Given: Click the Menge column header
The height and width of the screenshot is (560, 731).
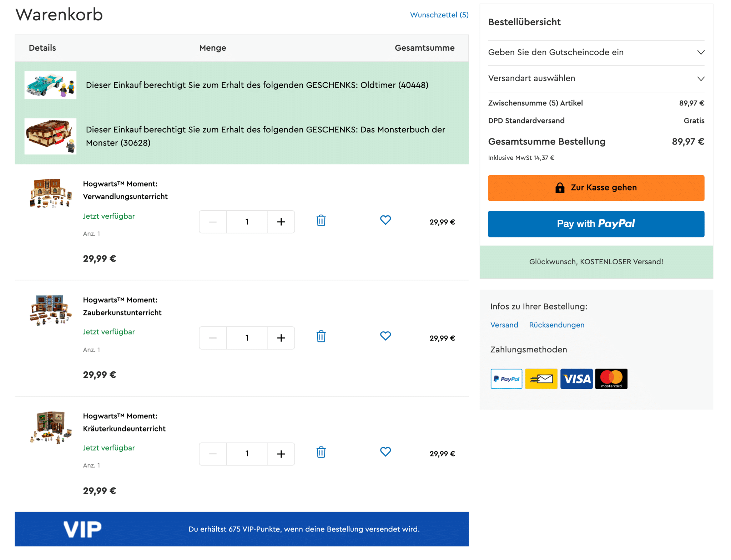Looking at the screenshot, I should 213,48.
